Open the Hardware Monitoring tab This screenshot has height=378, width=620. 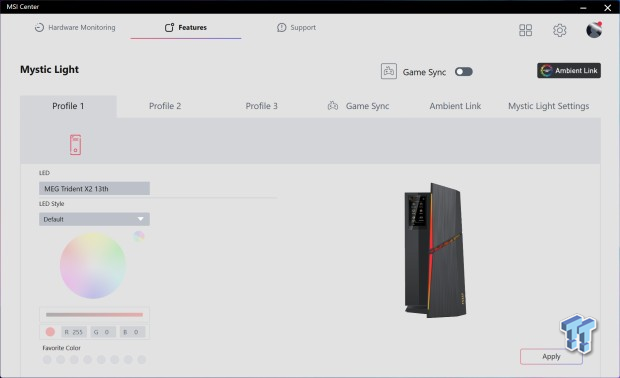(x=75, y=27)
